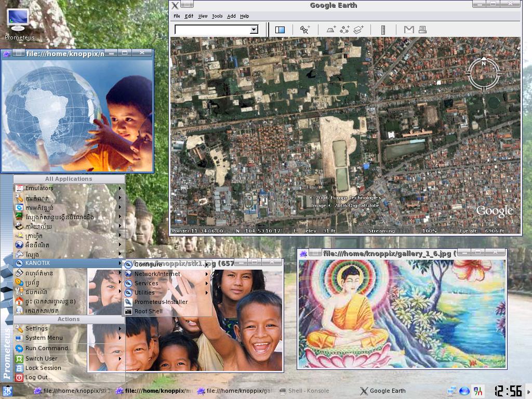Open the Add menu in Google Earth

click(x=231, y=16)
